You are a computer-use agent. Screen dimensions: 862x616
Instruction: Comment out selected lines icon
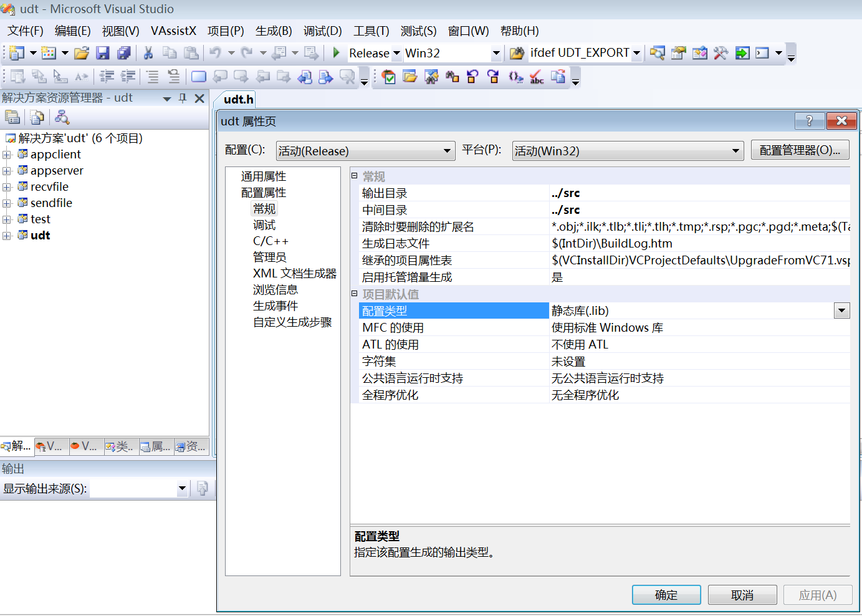[152, 77]
